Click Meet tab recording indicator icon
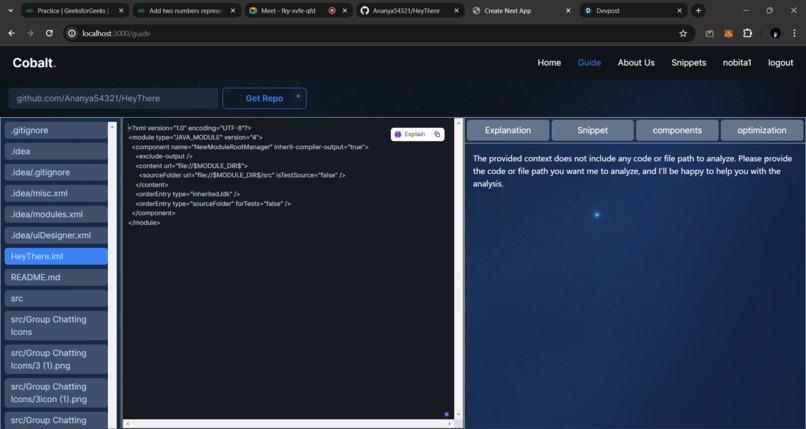The image size is (806, 429). tap(332, 10)
